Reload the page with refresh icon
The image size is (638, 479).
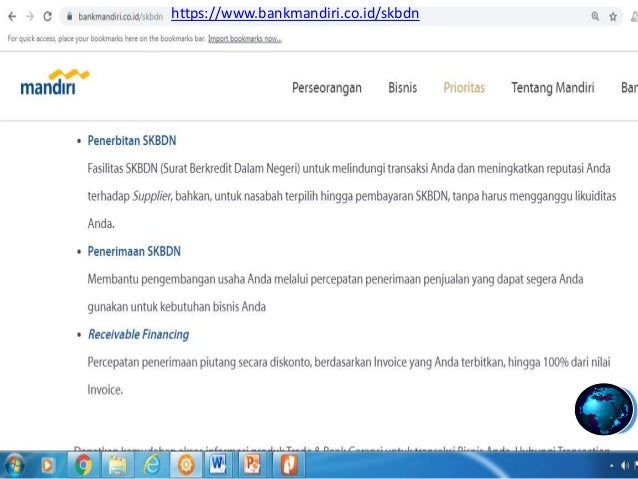coord(48,16)
